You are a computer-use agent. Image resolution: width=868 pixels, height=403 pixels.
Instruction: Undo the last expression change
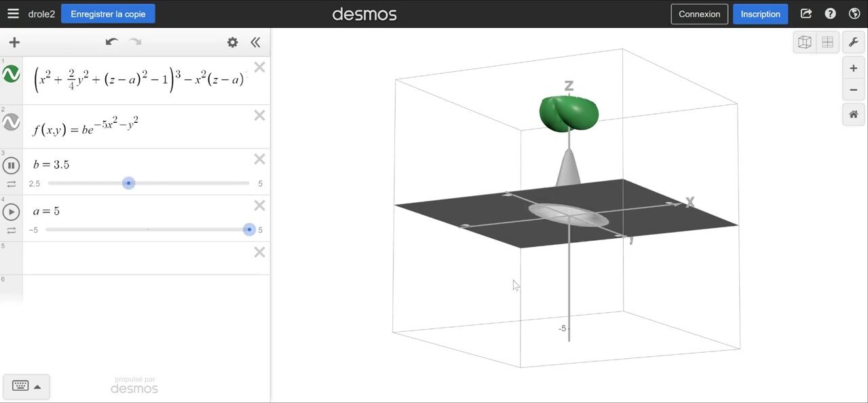coord(112,42)
